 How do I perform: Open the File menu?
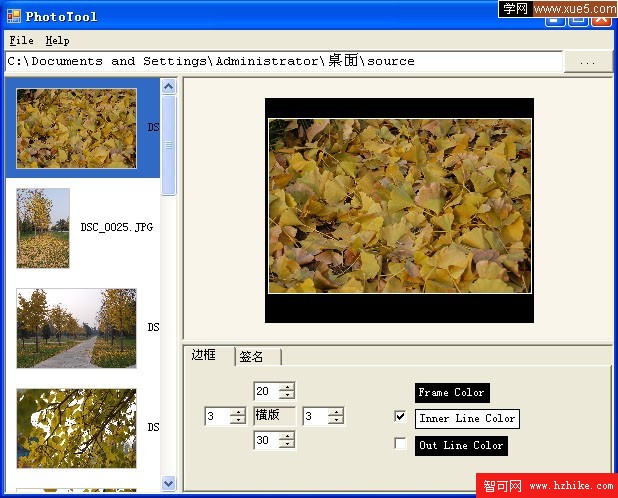click(x=21, y=40)
